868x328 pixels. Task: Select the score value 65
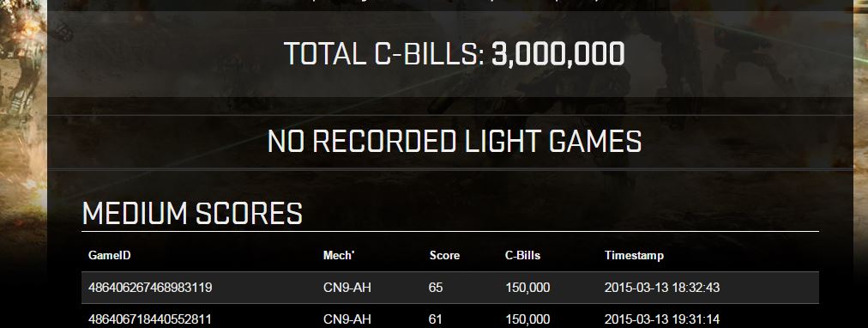tap(436, 288)
